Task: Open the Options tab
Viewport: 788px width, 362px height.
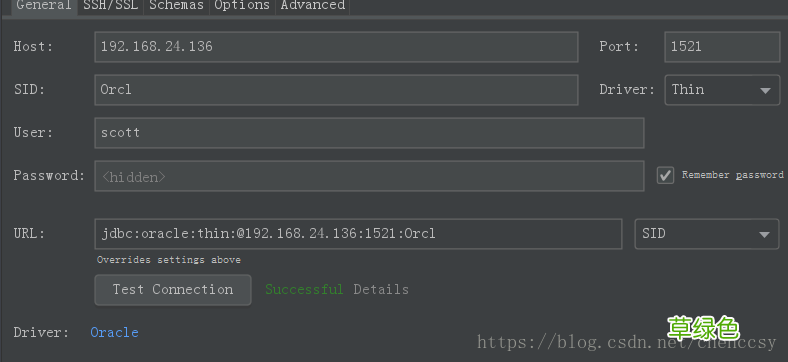Action: 242,6
